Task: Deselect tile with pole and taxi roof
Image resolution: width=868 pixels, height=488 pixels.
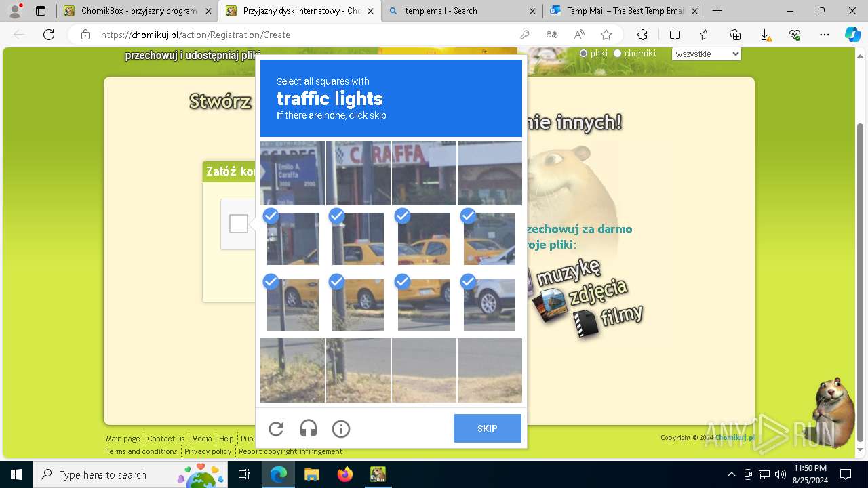Action: (x=358, y=239)
